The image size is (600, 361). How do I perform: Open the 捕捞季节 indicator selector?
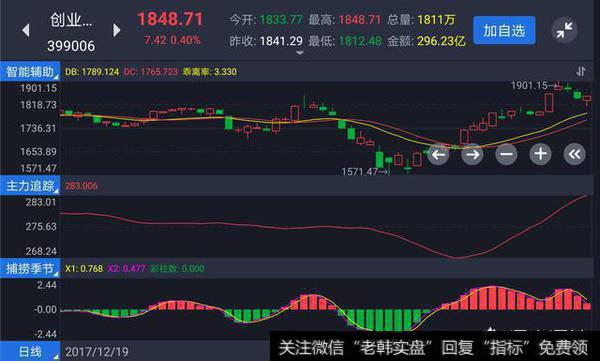[30, 268]
